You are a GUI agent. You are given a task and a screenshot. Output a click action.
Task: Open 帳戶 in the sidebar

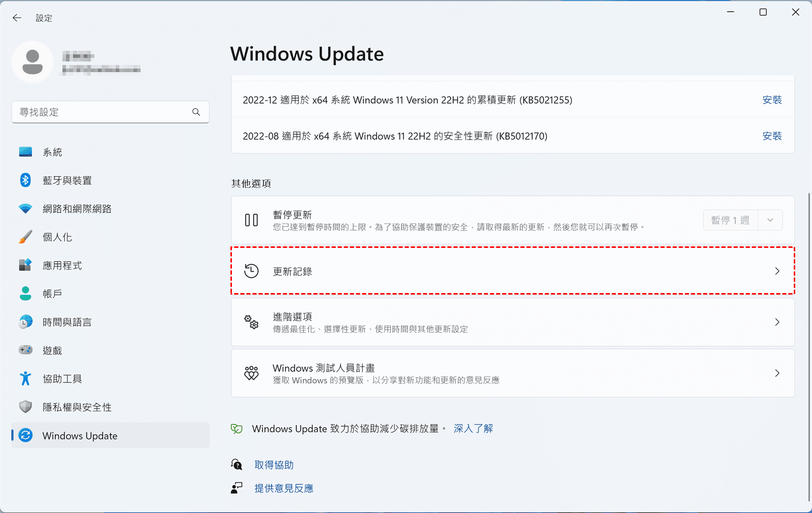tap(110, 294)
